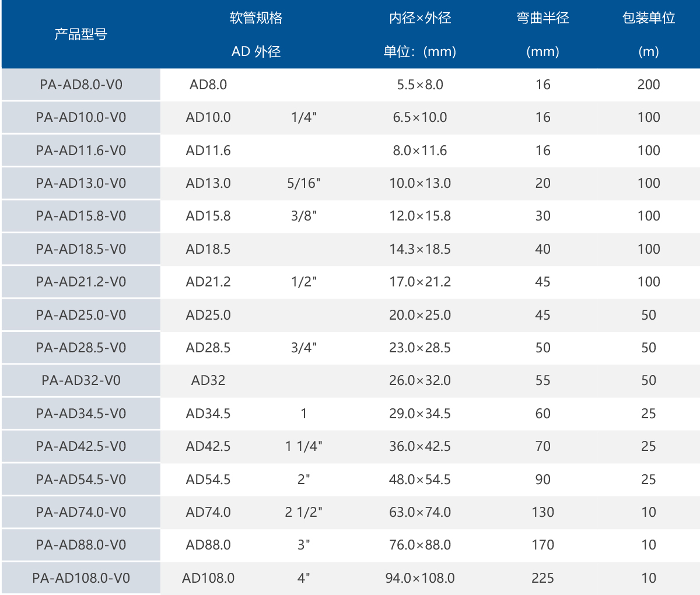This screenshot has width=700, height=595.
Task: Select model PA-AD32-V0
Action: tap(81, 380)
